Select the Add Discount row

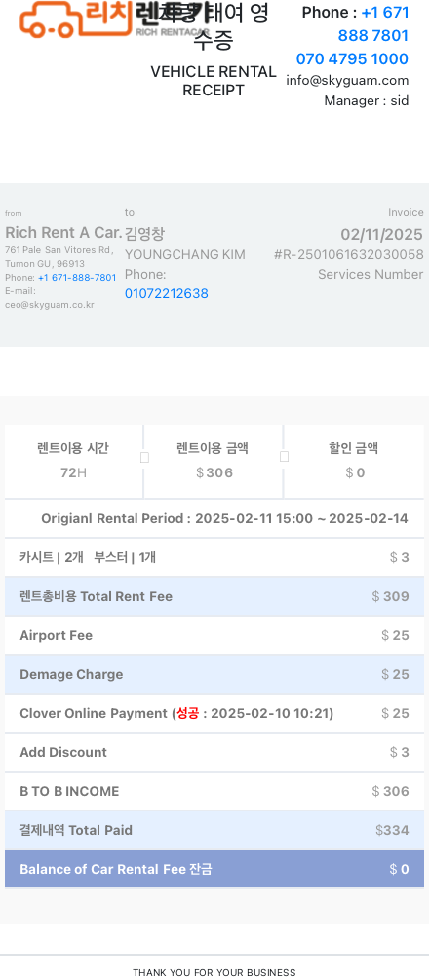coord(214,752)
